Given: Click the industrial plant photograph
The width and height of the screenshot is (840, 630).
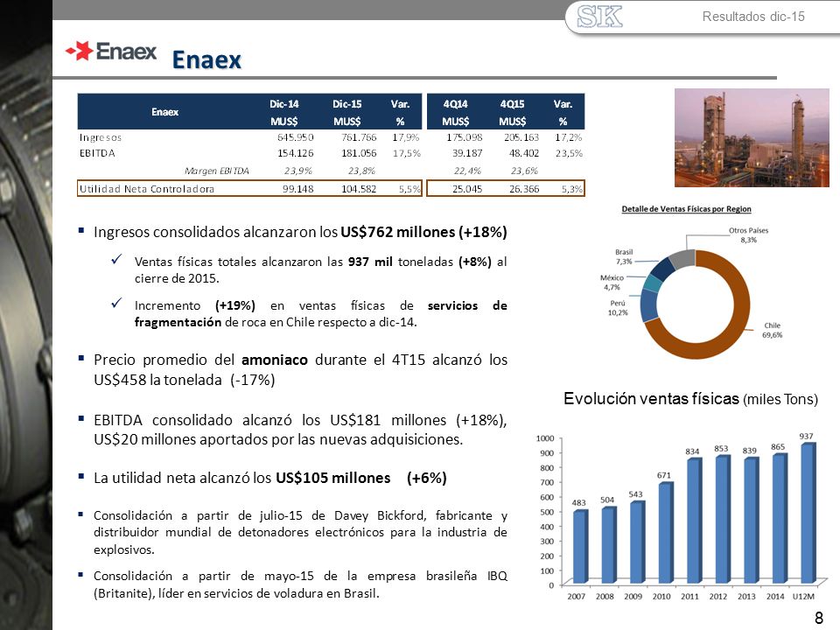Looking at the screenshot, I should point(752,137).
